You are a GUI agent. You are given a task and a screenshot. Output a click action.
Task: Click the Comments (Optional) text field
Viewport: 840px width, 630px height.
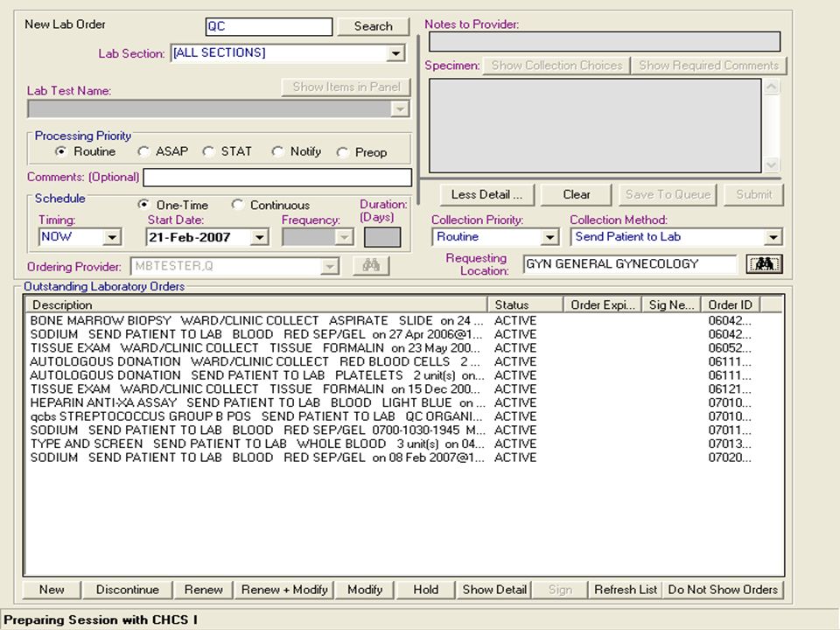click(x=277, y=178)
